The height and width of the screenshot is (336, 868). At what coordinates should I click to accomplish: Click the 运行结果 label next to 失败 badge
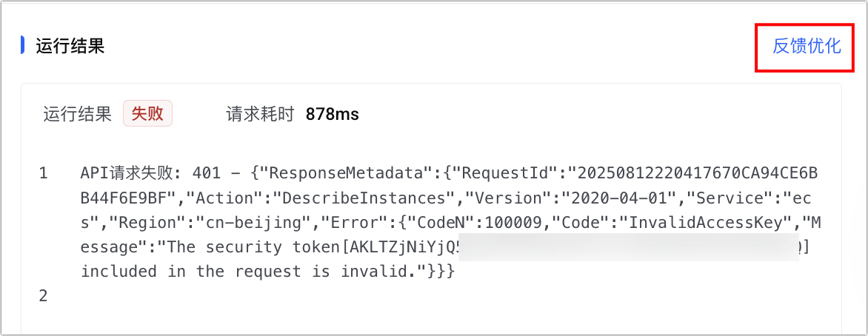point(78,114)
